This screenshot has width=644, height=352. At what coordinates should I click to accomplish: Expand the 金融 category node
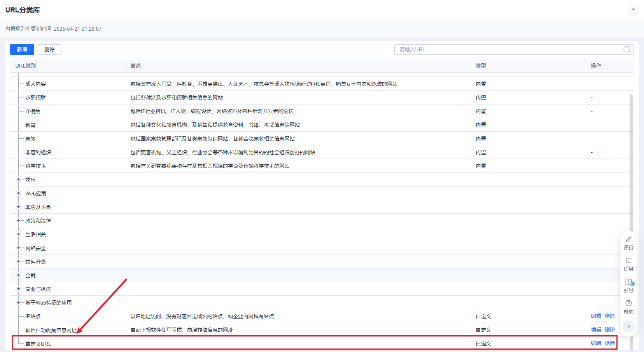click(18, 275)
